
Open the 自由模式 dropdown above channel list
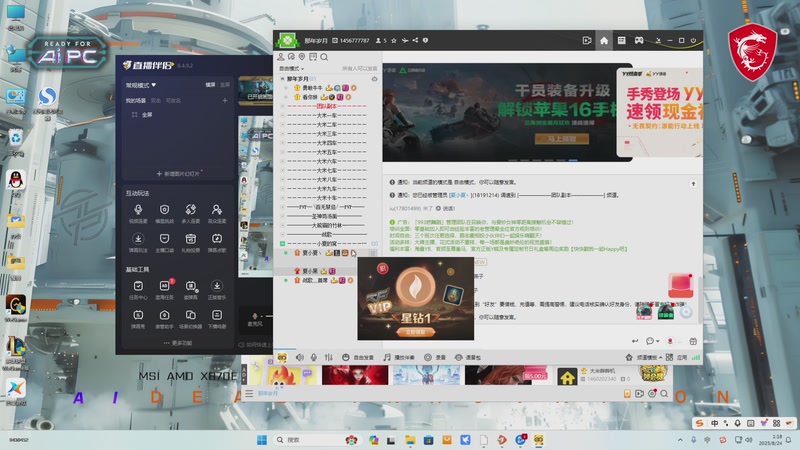(x=291, y=68)
